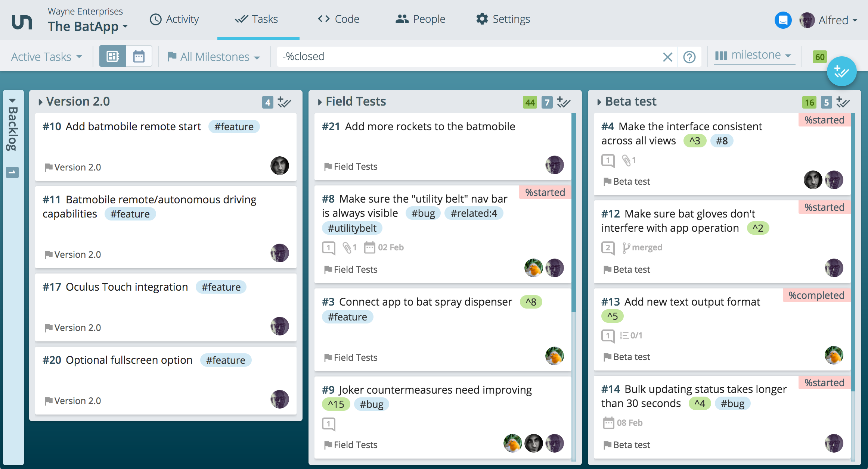The width and height of the screenshot is (868, 469).
Task: Clear the search filter input field
Action: pyautogui.click(x=667, y=56)
